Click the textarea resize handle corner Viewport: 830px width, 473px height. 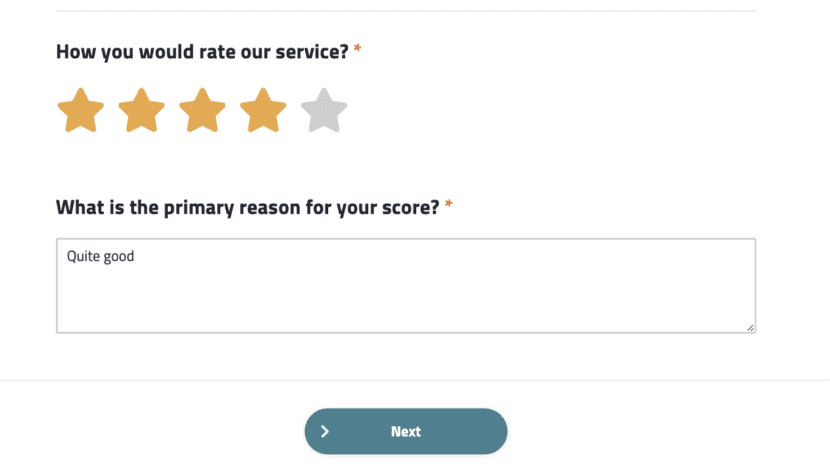[x=750, y=327]
